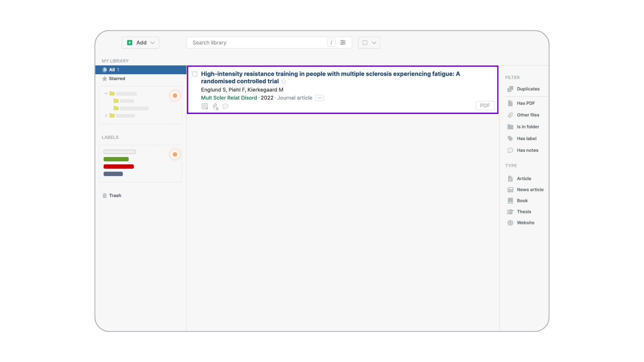Open the High-intensity resistance training article title
This screenshot has width=644, height=362.
(330, 77)
